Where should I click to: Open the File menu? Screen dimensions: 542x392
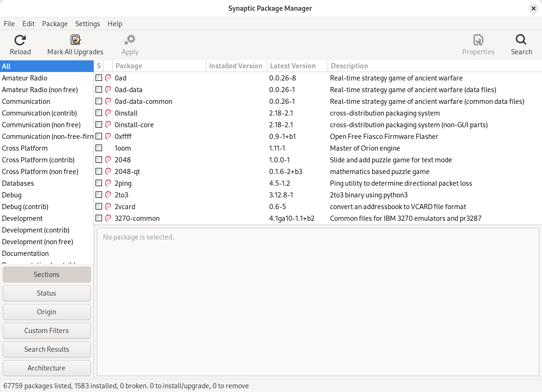[9, 23]
